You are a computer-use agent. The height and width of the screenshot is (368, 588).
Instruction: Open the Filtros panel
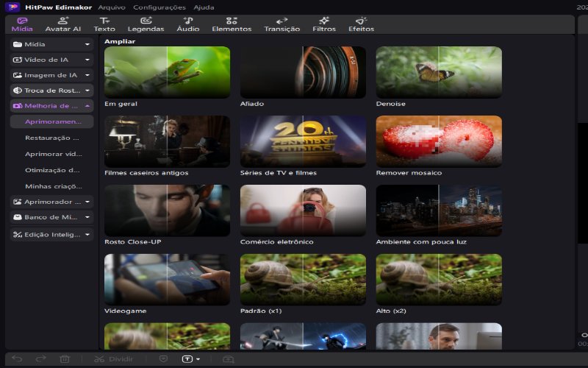point(324,24)
